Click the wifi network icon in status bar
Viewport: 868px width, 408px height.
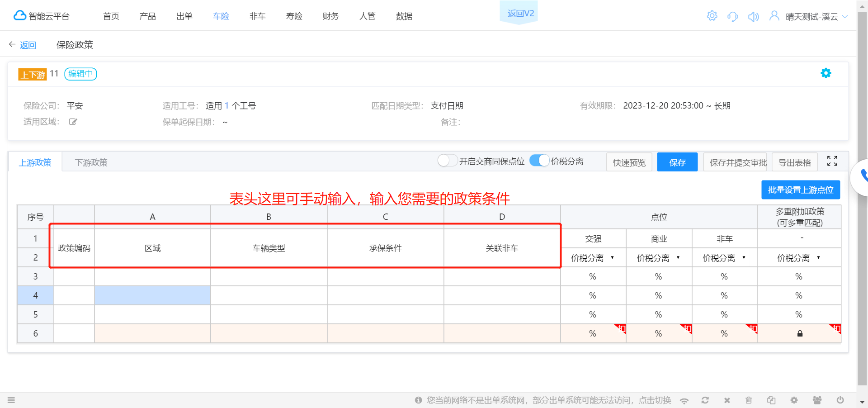click(684, 401)
